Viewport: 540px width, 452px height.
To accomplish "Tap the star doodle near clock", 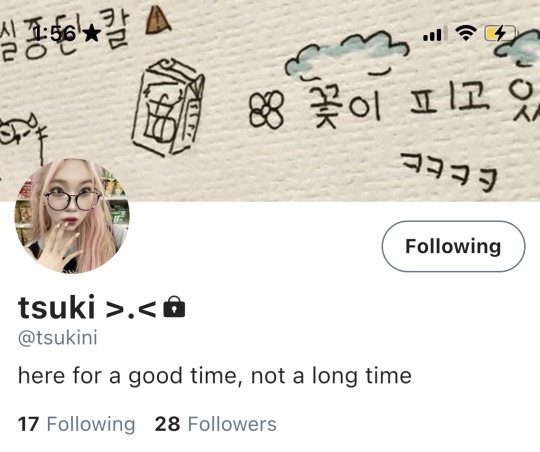I will pyautogui.click(x=92, y=34).
